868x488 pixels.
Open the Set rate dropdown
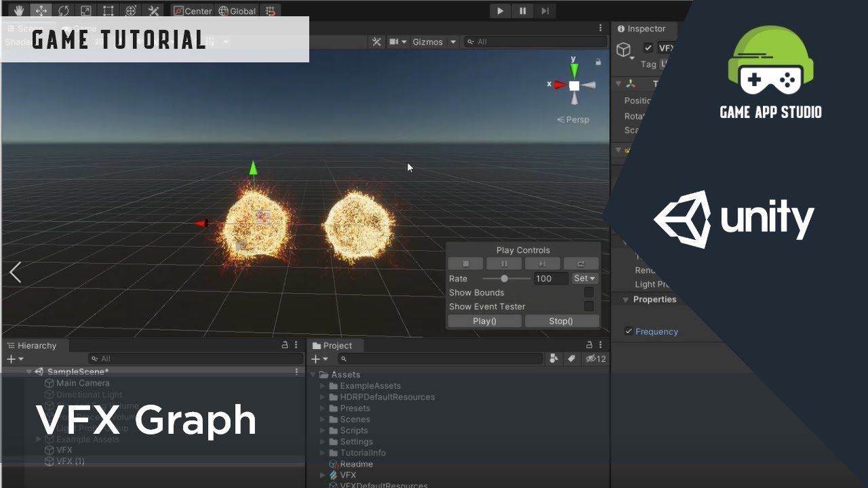(585, 279)
